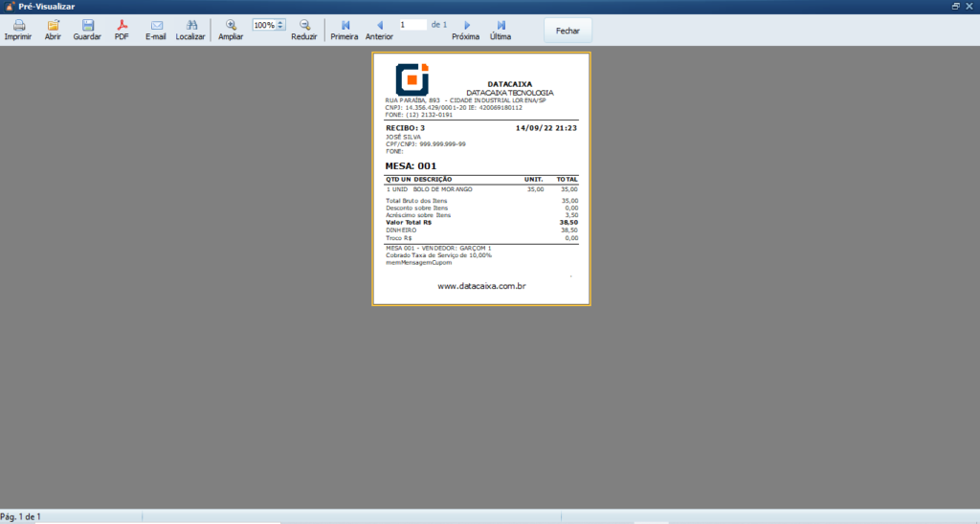Image resolution: width=980 pixels, height=524 pixels.
Task: Jump to Última page
Action: point(501,26)
